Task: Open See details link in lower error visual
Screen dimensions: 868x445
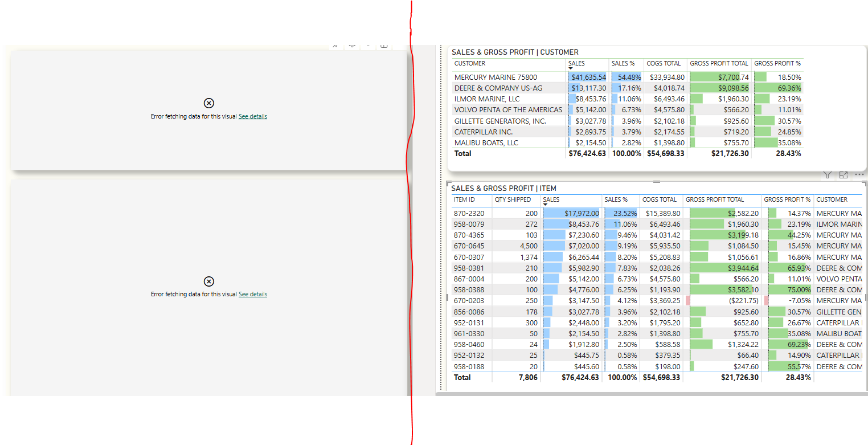Action: (x=253, y=294)
